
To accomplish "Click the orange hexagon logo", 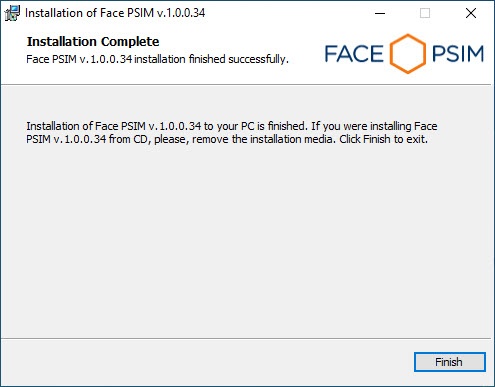I will coord(407,54).
